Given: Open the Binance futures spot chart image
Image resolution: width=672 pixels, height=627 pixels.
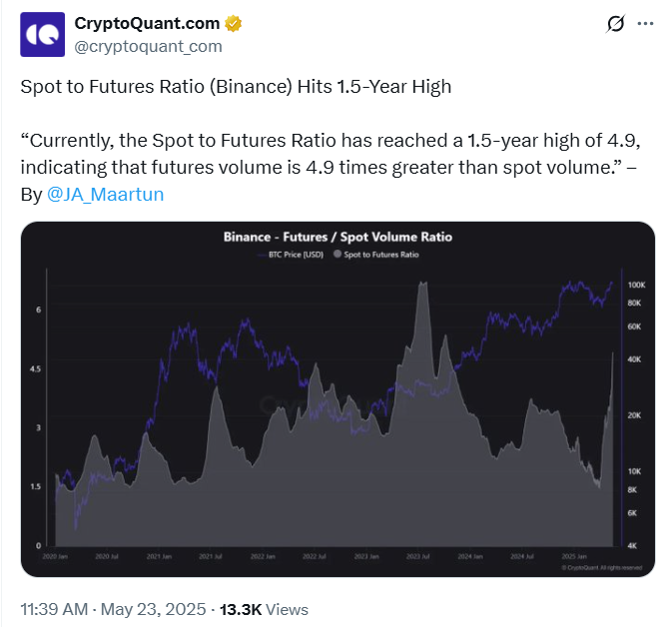Looking at the screenshot, I should [x=337, y=399].
